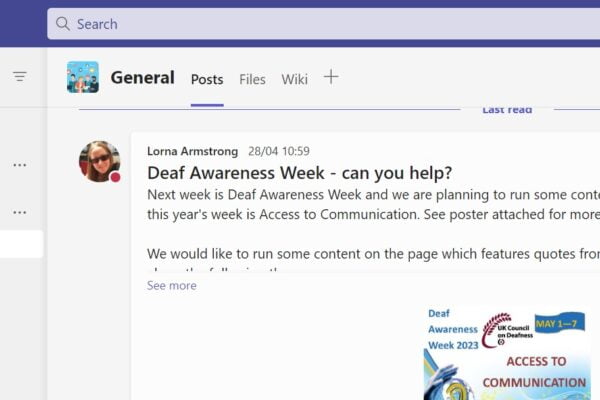
Task: Open the Files tab
Action: (x=252, y=79)
